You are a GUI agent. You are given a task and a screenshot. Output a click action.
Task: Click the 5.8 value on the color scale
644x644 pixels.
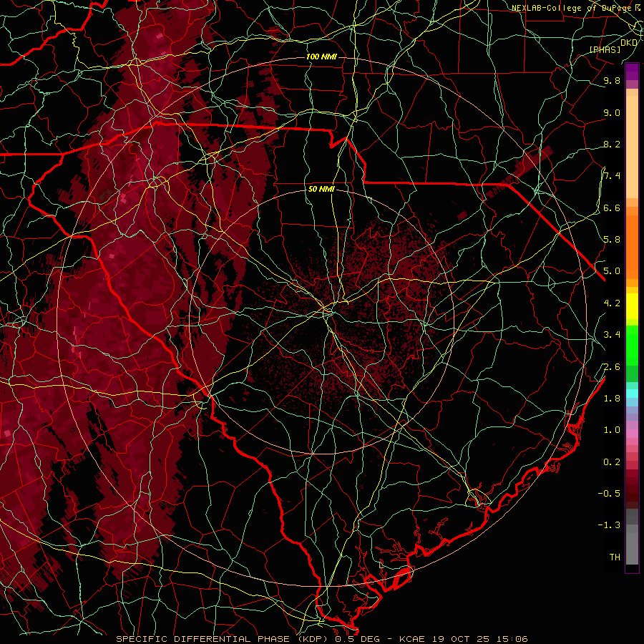[x=612, y=240]
